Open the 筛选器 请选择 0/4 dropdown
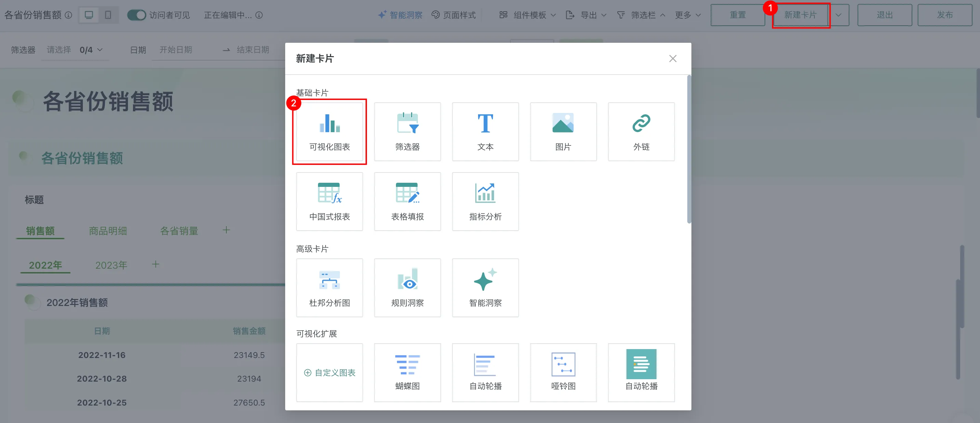The image size is (980, 423). point(74,50)
